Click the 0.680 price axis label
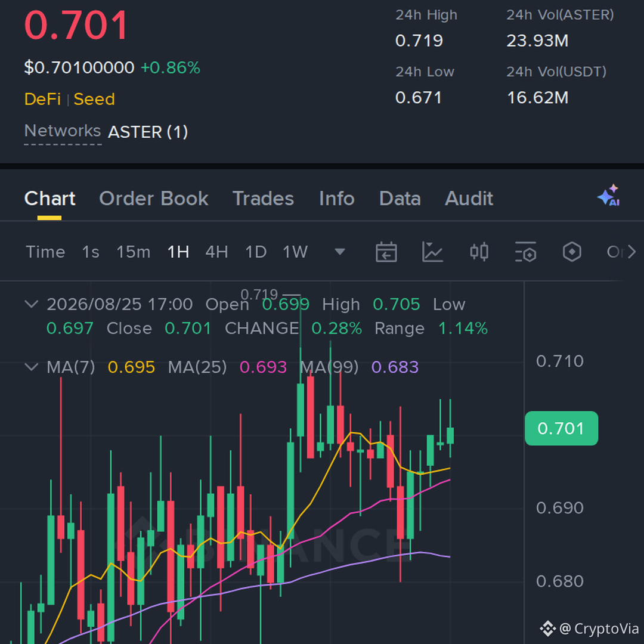Image resolution: width=644 pixels, height=644 pixels. pyautogui.click(x=560, y=581)
